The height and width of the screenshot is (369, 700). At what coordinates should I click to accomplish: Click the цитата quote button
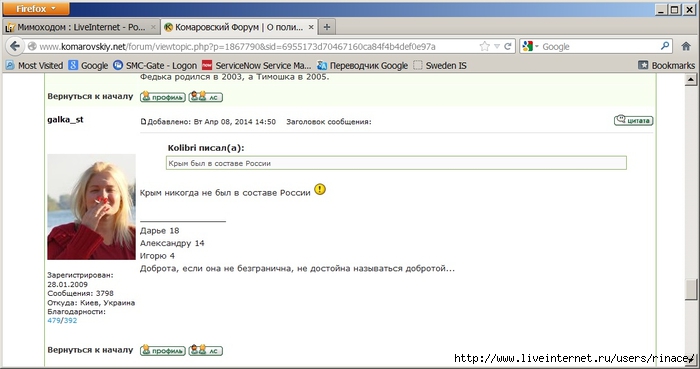633,120
